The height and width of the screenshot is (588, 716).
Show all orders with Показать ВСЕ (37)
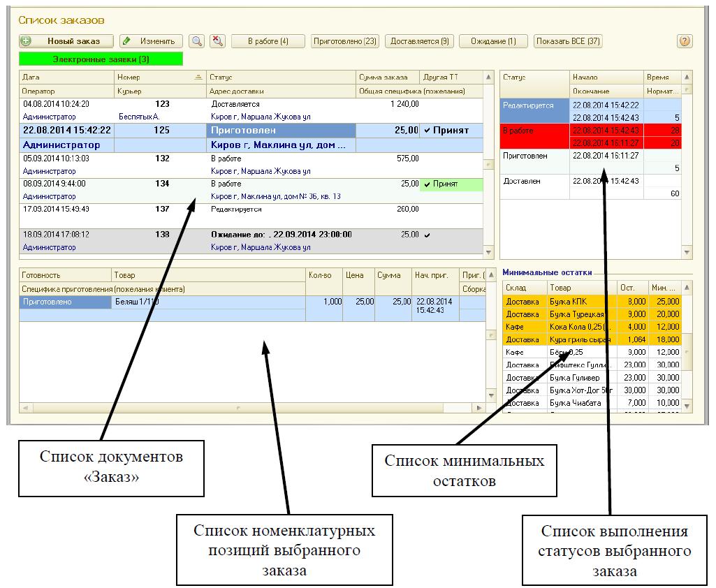click(x=568, y=41)
